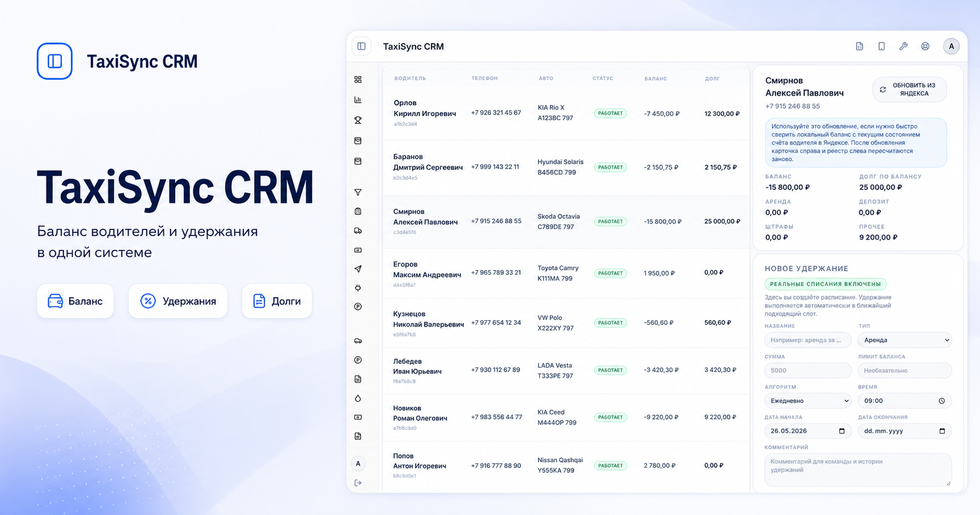Image resolution: width=980 pixels, height=515 pixels.
Task: Select the Егоров Максим Андреевич driver row
Action: [566, 273]
